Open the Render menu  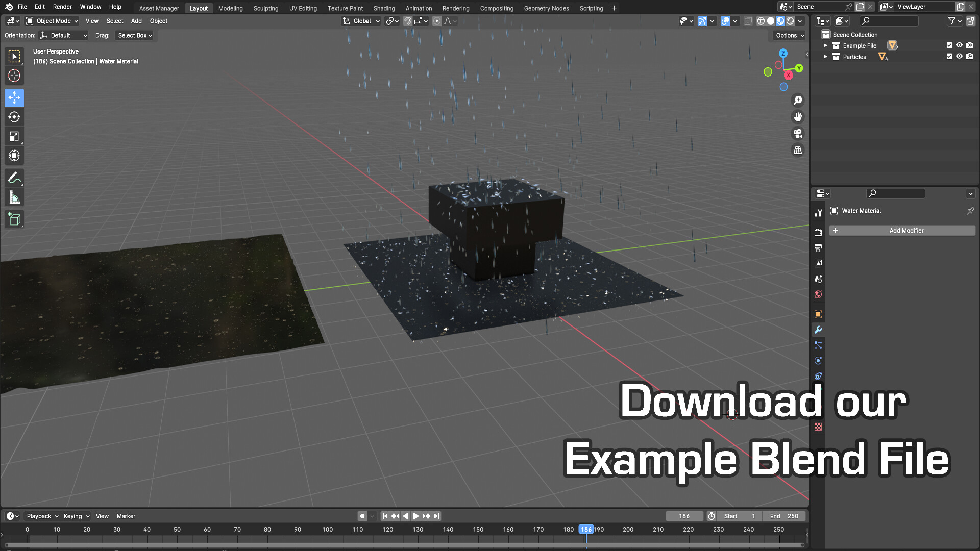coord(62,7)
